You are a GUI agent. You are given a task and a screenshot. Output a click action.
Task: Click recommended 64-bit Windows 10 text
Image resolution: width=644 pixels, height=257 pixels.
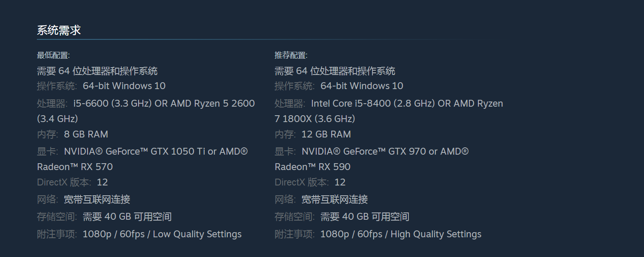(x=362, y=86)
